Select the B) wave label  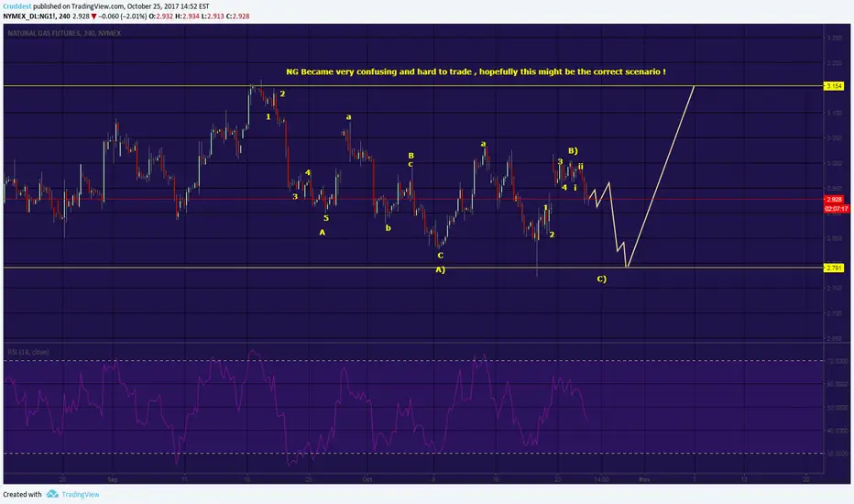pyautogui.click(x=573, y=151)
